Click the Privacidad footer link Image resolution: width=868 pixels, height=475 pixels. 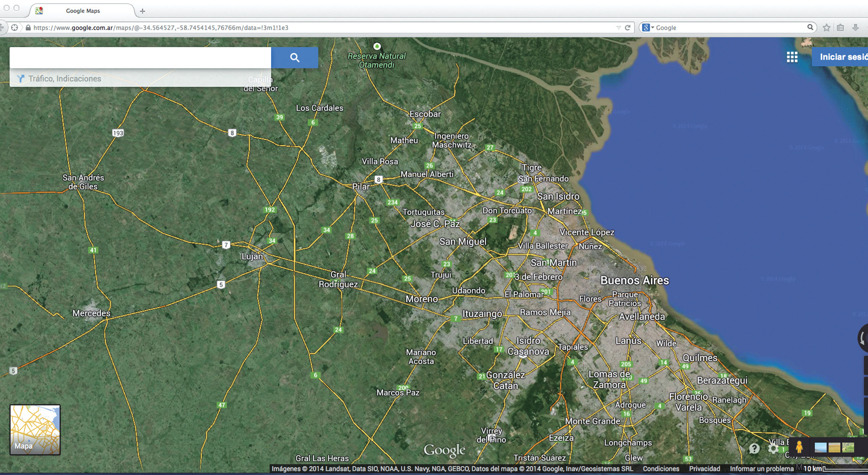coord(704,469)
